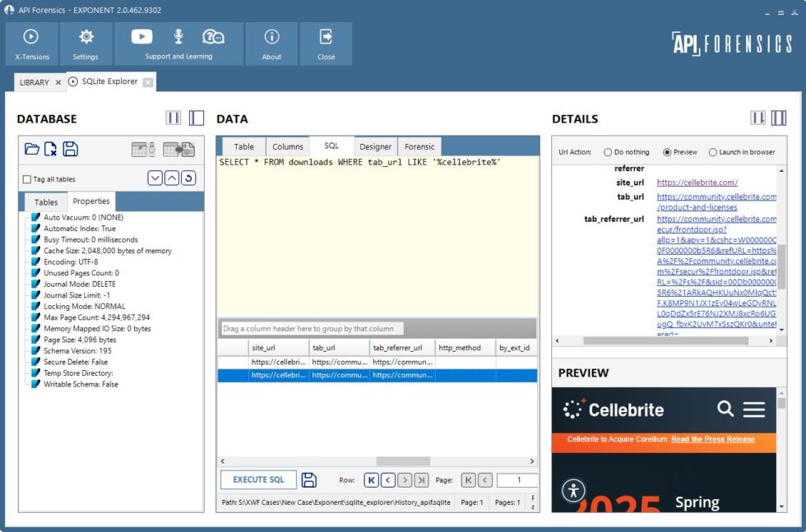Click the up chevron above the tables list
Screen dimensions: 806x532
click(172, 178)
